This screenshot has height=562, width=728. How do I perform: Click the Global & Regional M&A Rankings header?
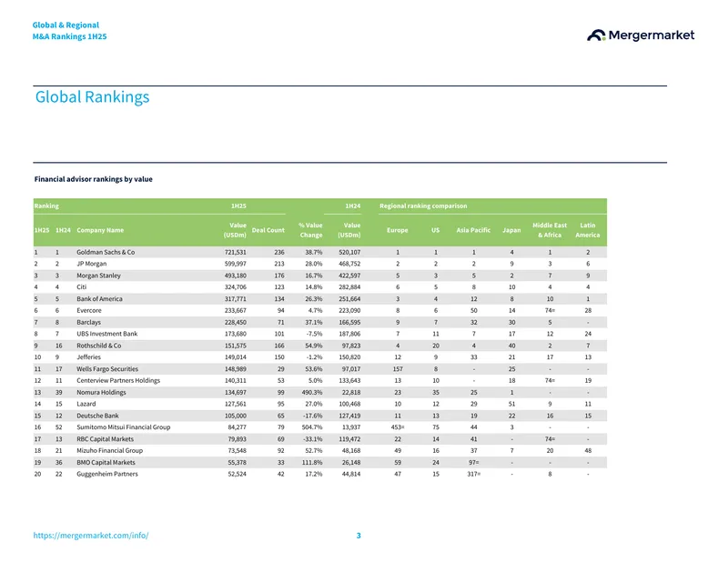70,31
